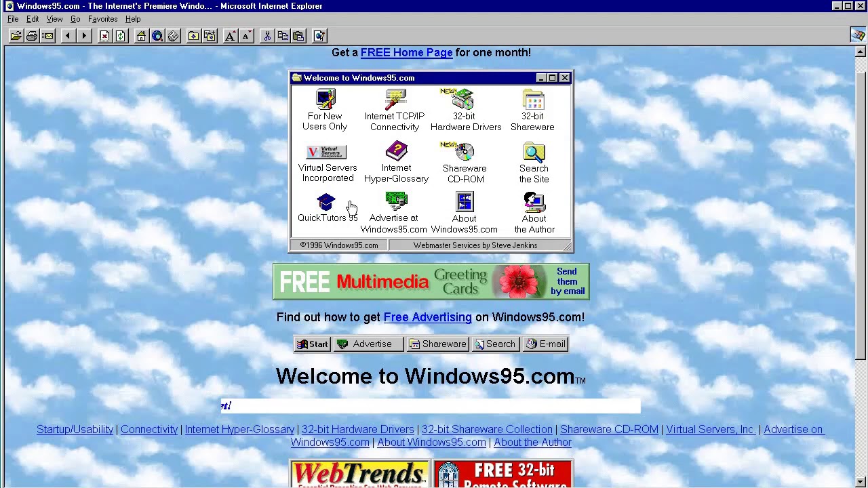Viewport: 868px width, 488px height.
Task: Open the Go menu
Action: 75,19
